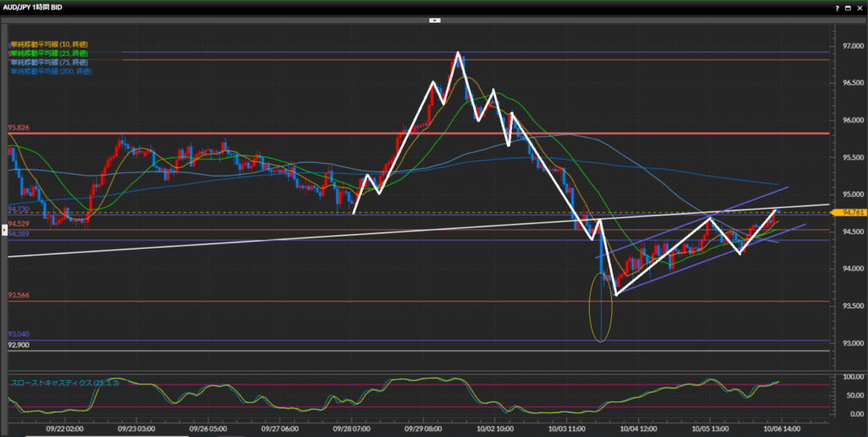Select the 10-period simple moving average label

pyautogui.click(x=49, y=44)
